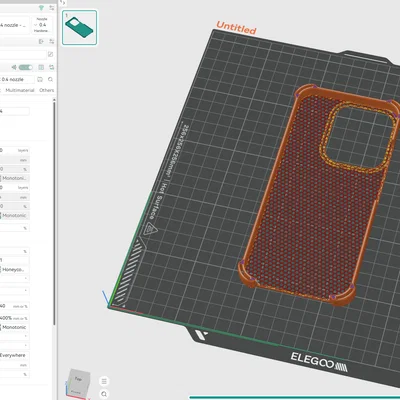
Task: Search process settings with magnifier icon
Action: pyautogui.click(x=50, y=79)
